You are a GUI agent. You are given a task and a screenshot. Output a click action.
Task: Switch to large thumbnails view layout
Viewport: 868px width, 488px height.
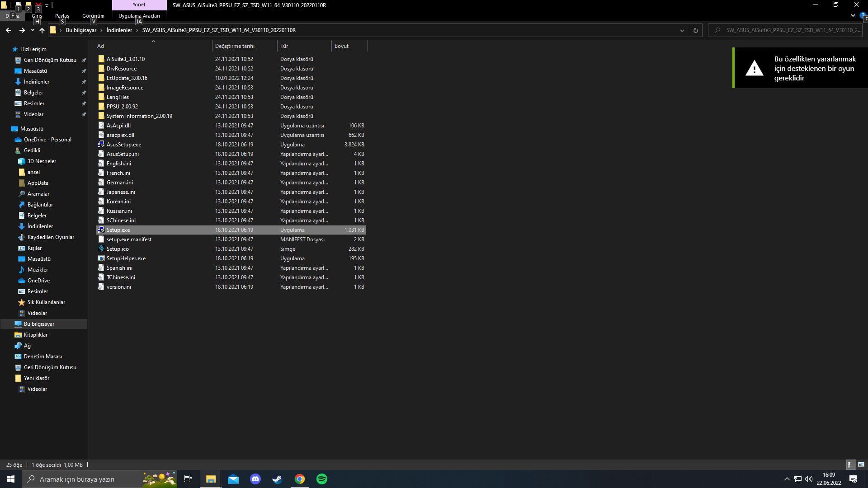pyautogui.click(x=861, y=465)
